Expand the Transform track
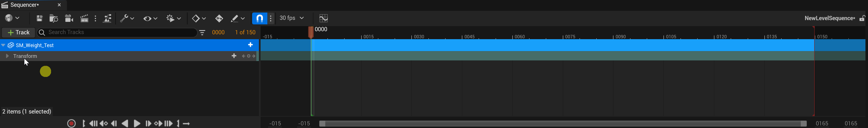The image size is (868, 128). (7, 56)
